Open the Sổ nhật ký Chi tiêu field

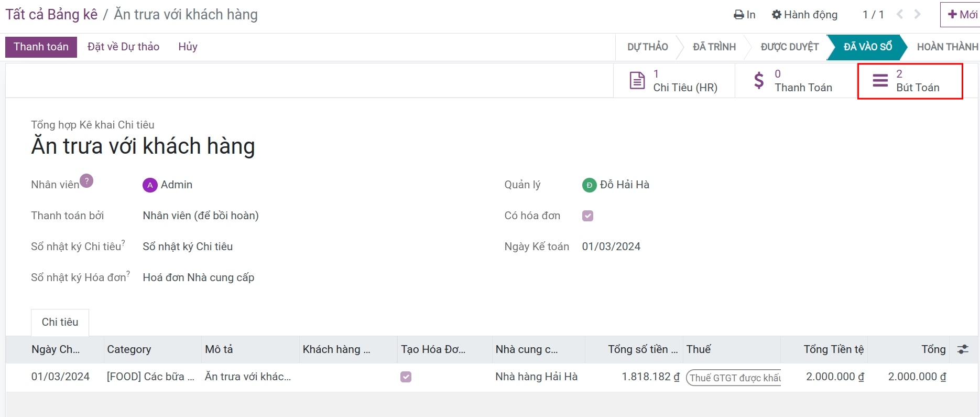[188, 247]
